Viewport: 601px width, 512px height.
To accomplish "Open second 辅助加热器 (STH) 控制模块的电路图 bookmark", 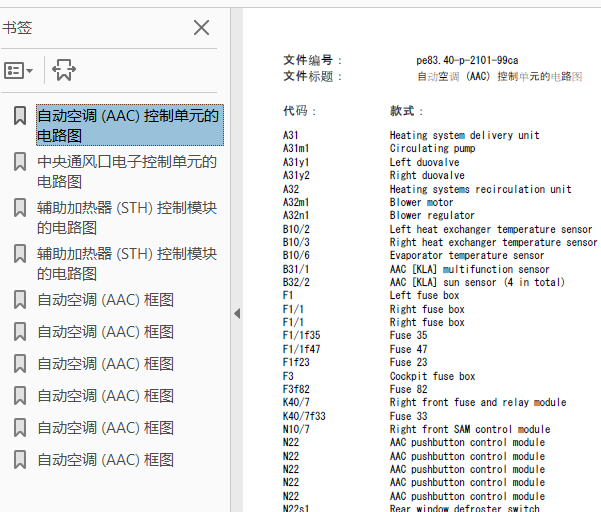I will pos(127,263).
